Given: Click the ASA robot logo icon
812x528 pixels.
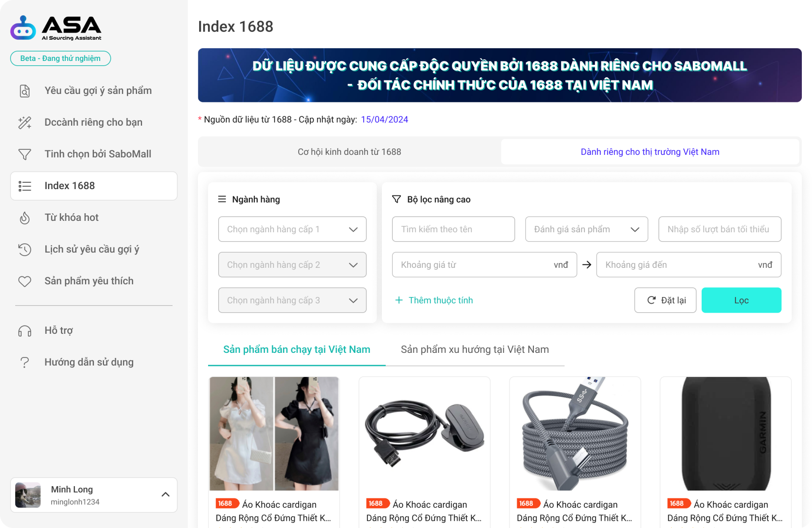Looking at the screenshot, I should (23, 28).
